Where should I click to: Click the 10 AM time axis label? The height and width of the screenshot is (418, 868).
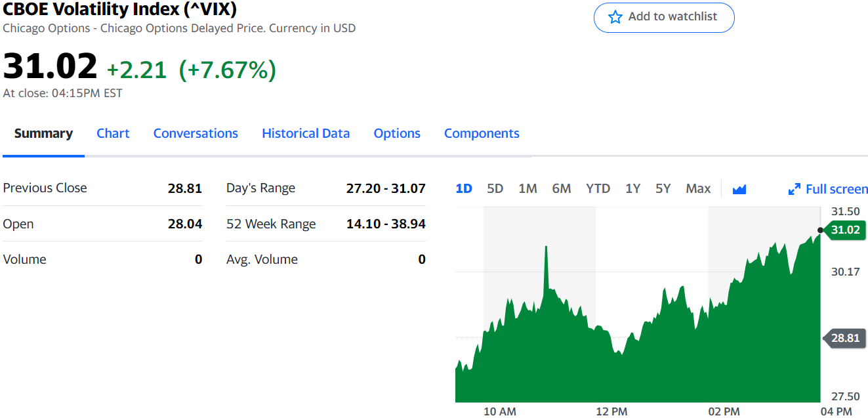[x=500, y=411]
